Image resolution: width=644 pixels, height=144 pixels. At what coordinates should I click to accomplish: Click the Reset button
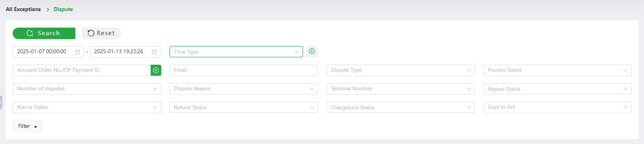(101, 33)
